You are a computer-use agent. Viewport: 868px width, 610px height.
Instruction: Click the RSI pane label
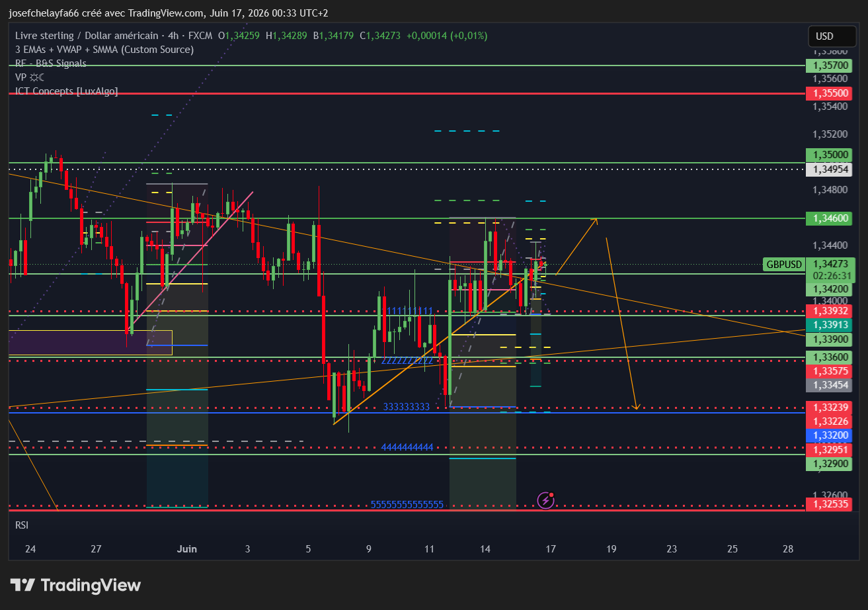[x=22, y=525]
